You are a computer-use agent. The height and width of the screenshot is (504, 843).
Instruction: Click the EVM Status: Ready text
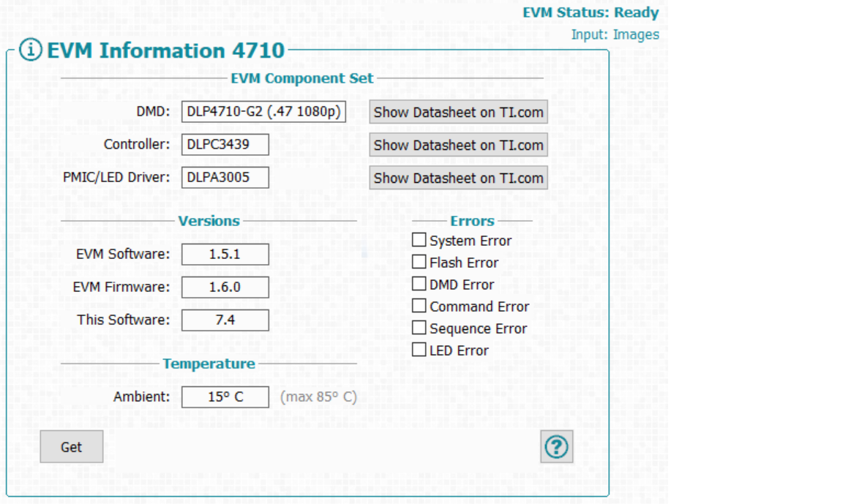tap(591, 12)
